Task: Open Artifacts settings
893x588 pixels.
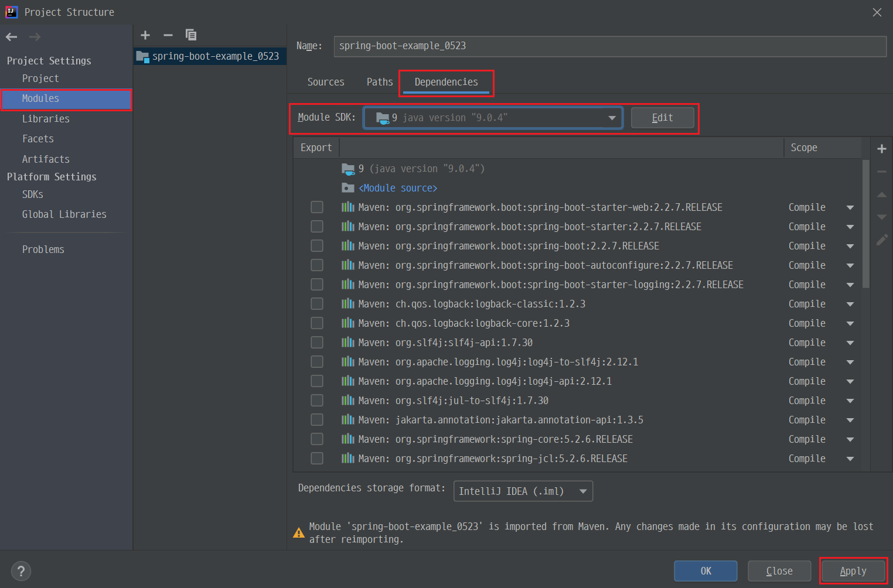Action: tap(46, 159)
